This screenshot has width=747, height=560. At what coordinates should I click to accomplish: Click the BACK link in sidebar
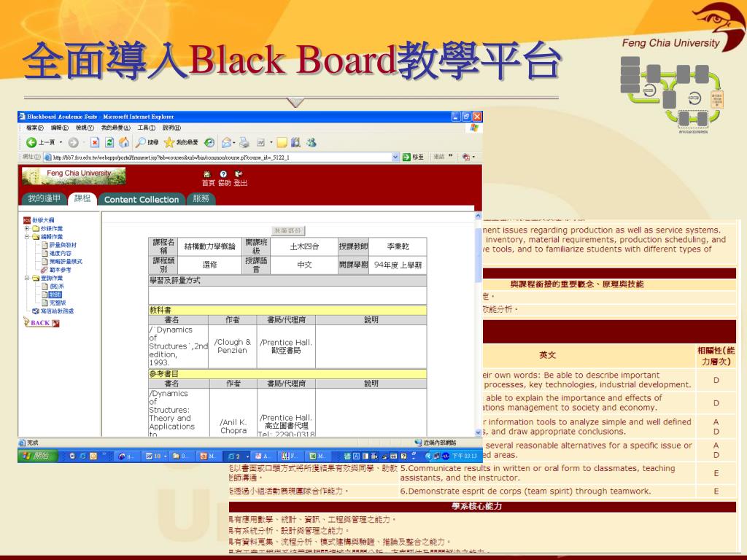click(42, 323)
